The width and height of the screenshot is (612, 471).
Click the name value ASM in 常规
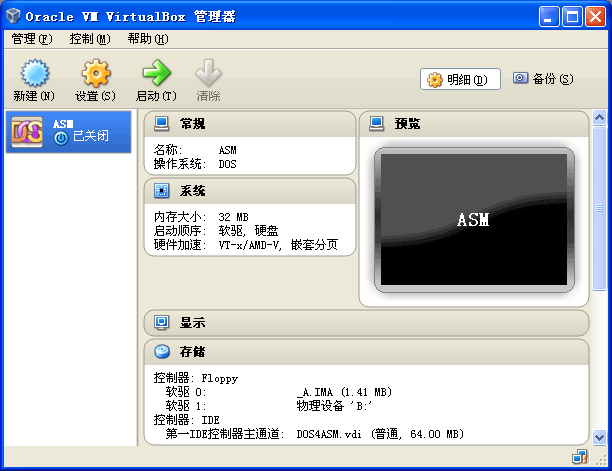click(x=228, y=150)
